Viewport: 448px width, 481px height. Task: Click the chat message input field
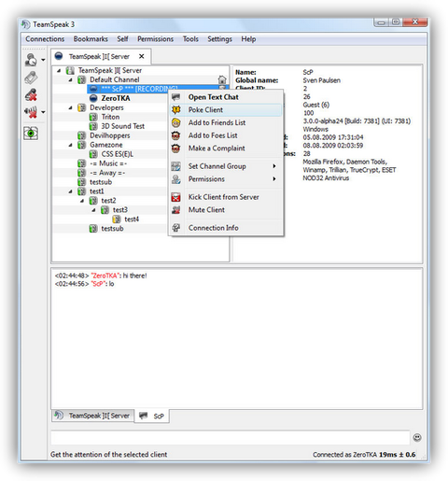click(231, 437)
